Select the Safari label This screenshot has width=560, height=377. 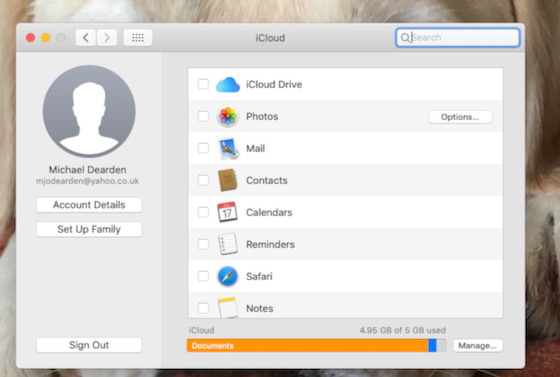point(259,276)
